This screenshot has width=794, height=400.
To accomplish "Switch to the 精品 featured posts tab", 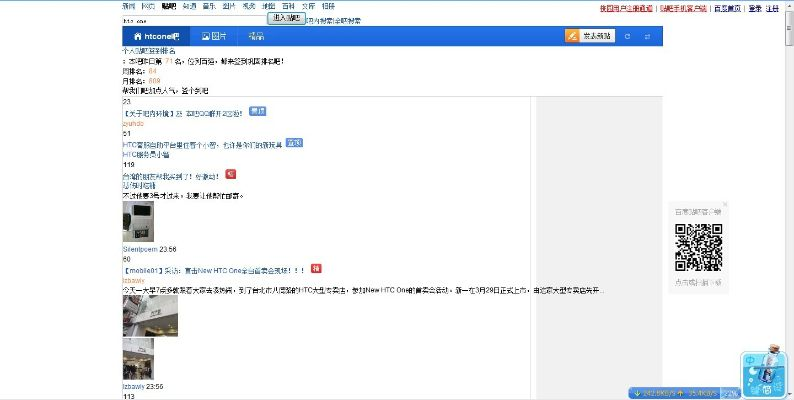I will (256, 36).
